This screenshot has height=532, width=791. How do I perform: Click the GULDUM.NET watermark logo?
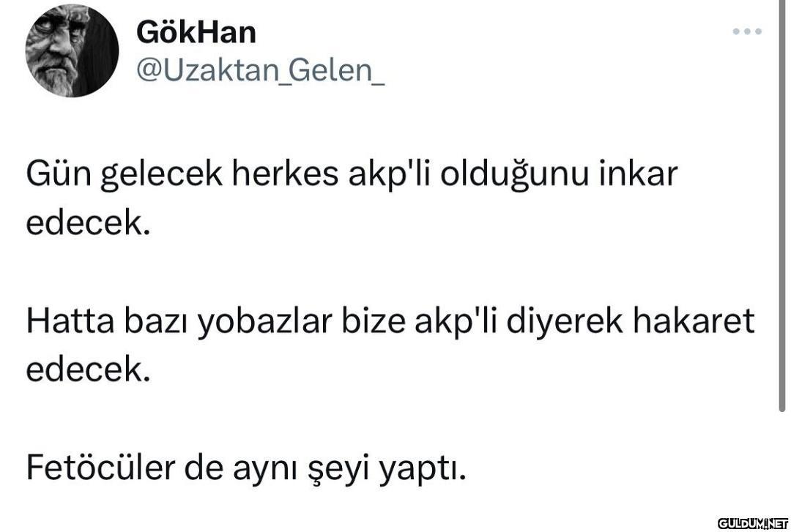click(753, 523)
